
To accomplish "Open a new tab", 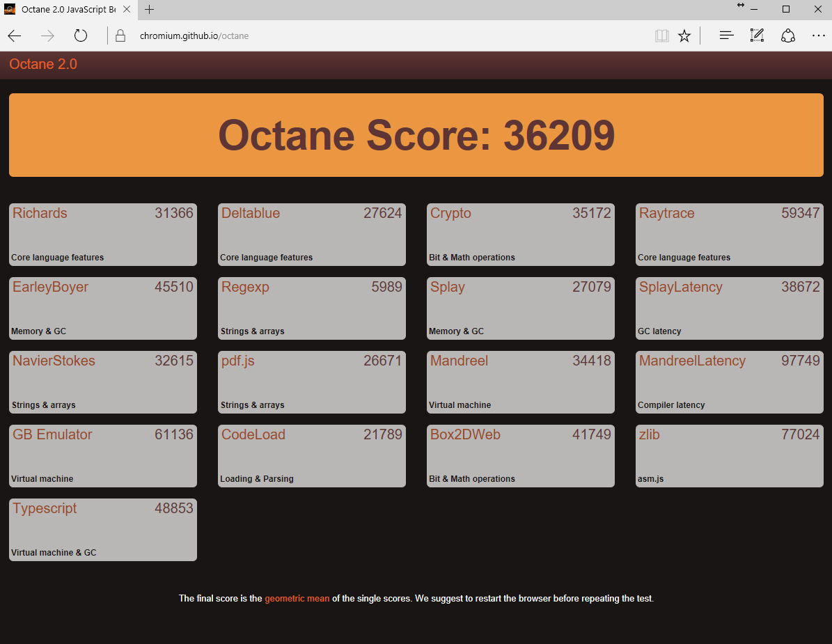I will coord(150,10).
